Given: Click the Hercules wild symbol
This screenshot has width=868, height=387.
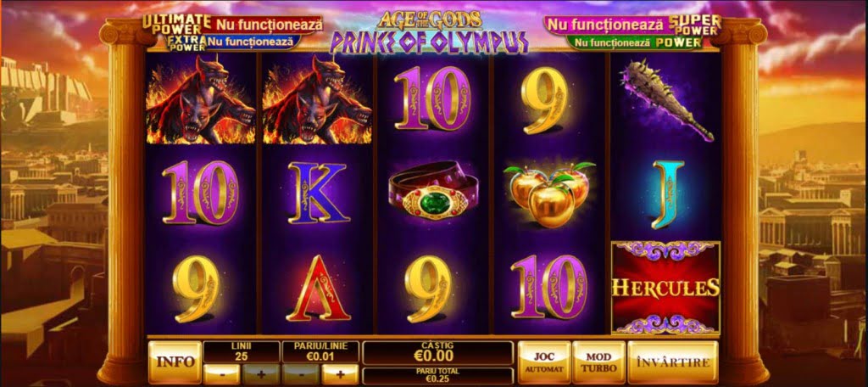Looking at the screenshot, I should coord(665,287).
